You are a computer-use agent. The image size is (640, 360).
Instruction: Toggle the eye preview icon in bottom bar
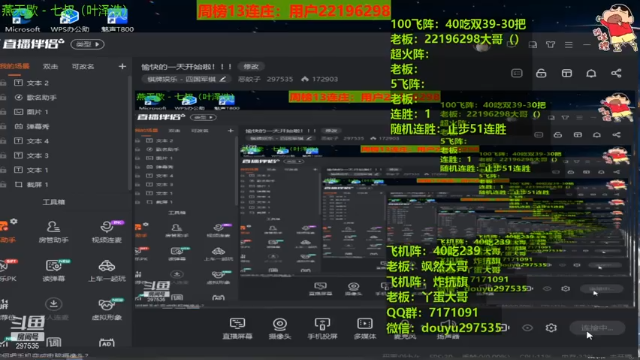tap(527, 328)
